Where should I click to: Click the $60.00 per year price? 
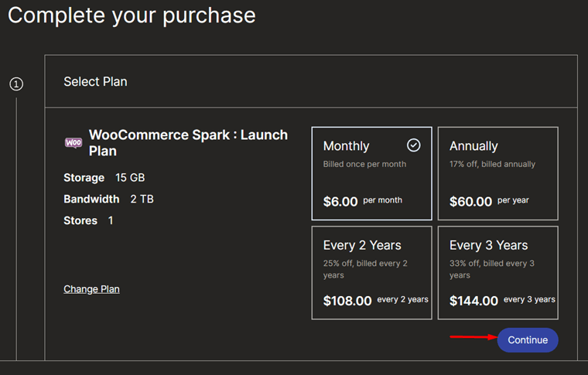click(x=489, y=202)
